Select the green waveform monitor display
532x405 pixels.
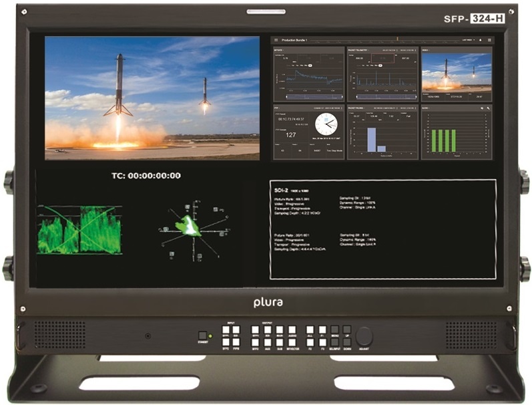[x=79, y=229]
